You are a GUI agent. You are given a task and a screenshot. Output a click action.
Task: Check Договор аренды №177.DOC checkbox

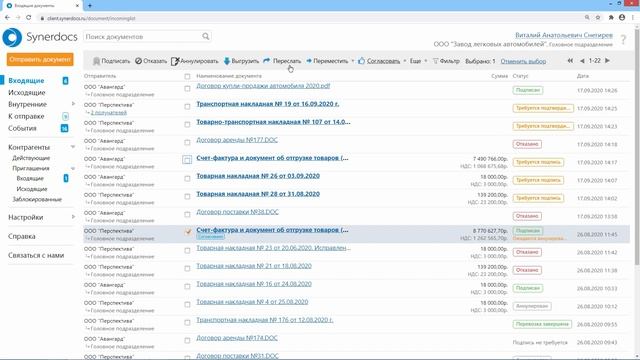tap(187, 142)
